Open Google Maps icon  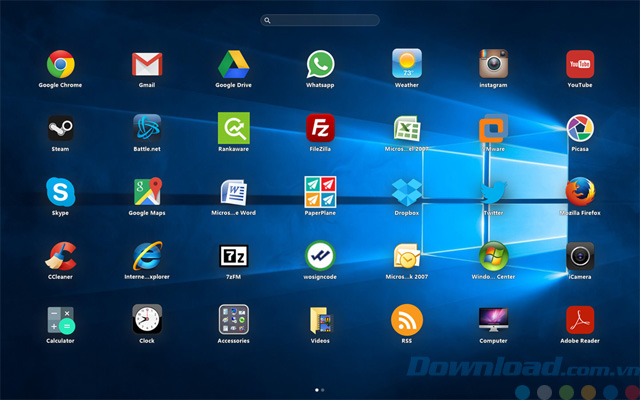[x=147, y=191]
